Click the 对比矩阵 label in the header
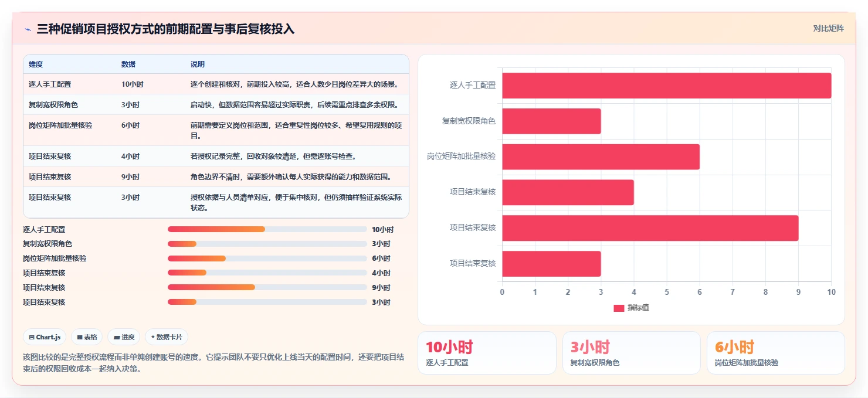 click(x=828, y=29)
